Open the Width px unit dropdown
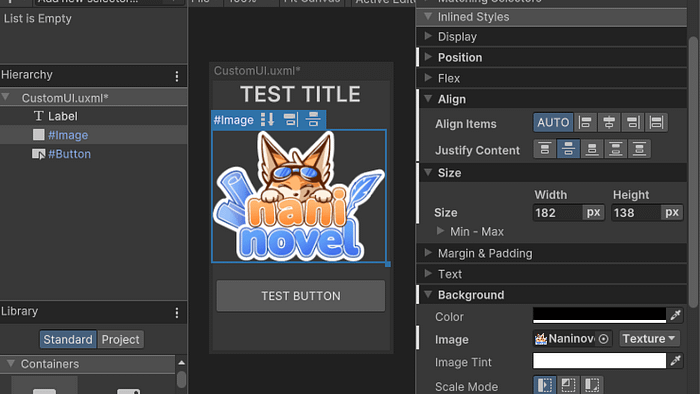700x394 pixels. tap(593, 212)
